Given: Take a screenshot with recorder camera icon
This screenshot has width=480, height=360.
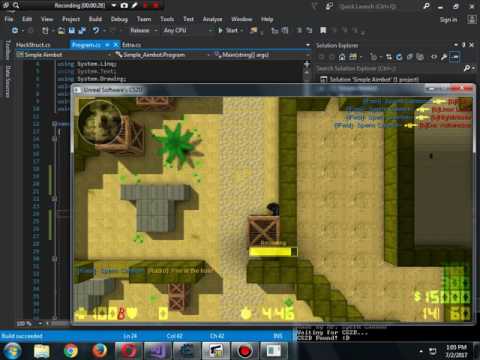Looking at the screenshot, I should [x=124, y=5].
